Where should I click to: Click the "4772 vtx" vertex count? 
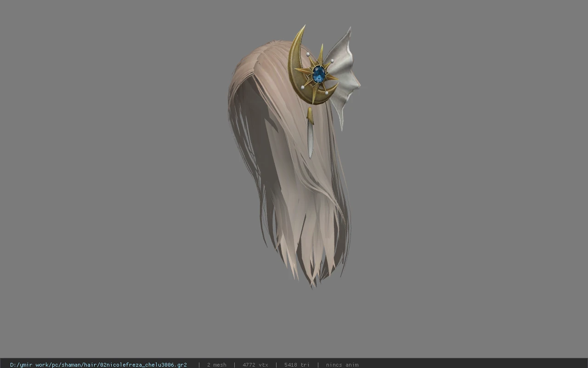[x=255, y=365]
